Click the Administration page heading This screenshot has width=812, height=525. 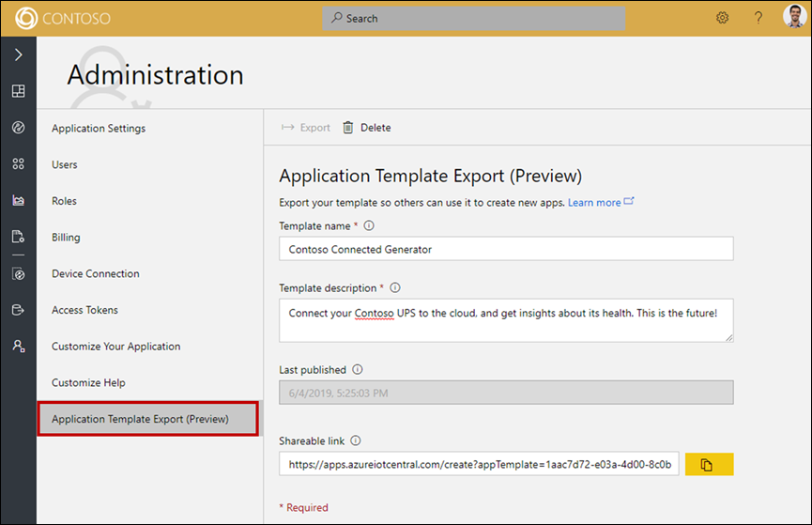coord(155,75)
